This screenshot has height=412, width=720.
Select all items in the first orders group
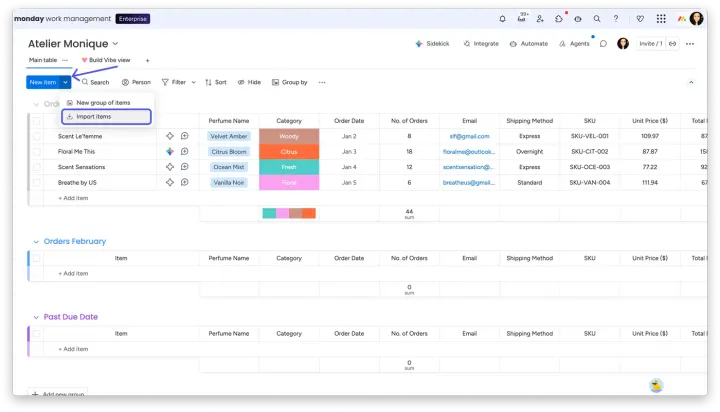37,121
